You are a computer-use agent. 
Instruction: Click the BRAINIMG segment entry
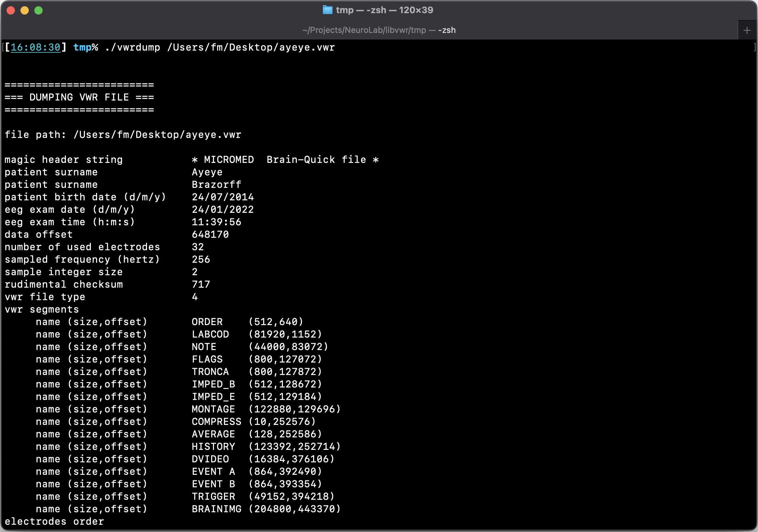(216, 509)
